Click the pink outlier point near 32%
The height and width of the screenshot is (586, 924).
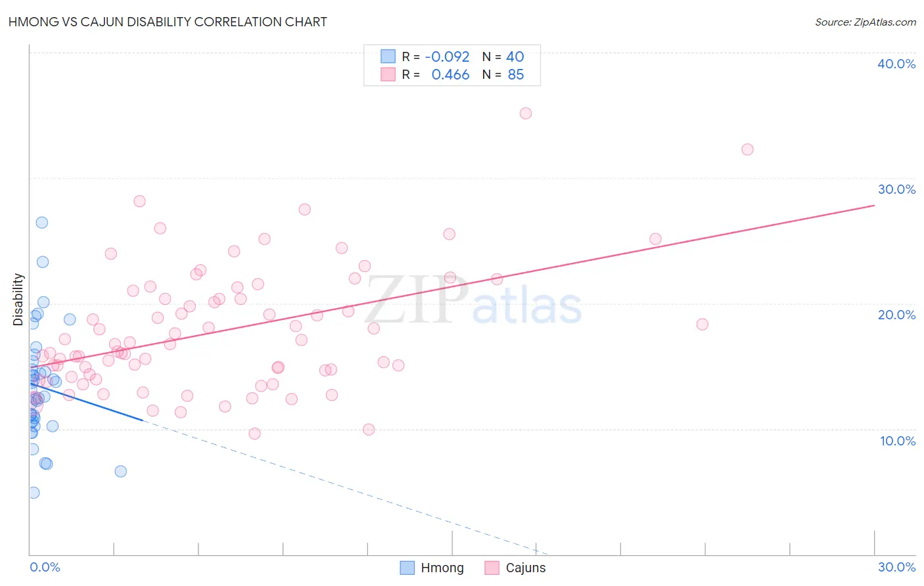(747, 149)
